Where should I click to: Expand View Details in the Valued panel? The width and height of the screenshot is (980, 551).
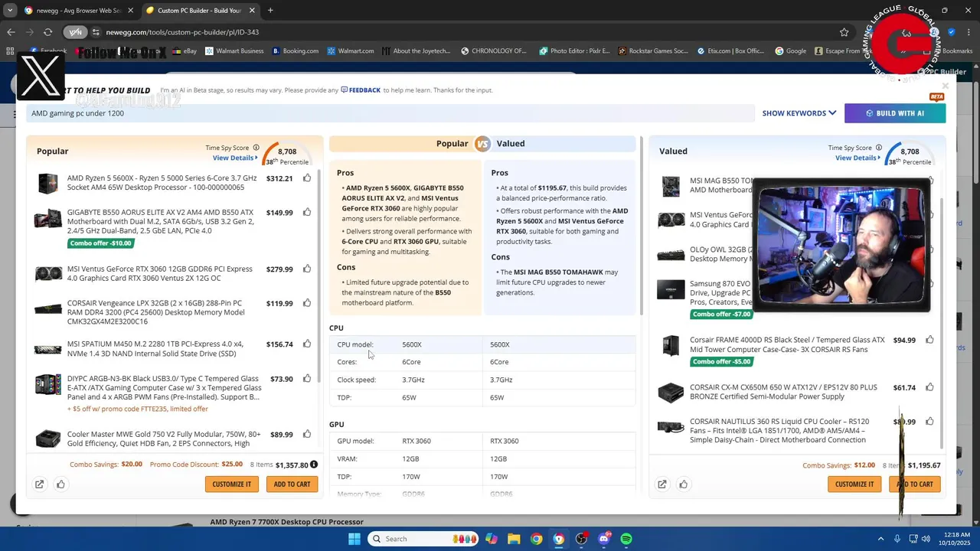pos(857,158)
